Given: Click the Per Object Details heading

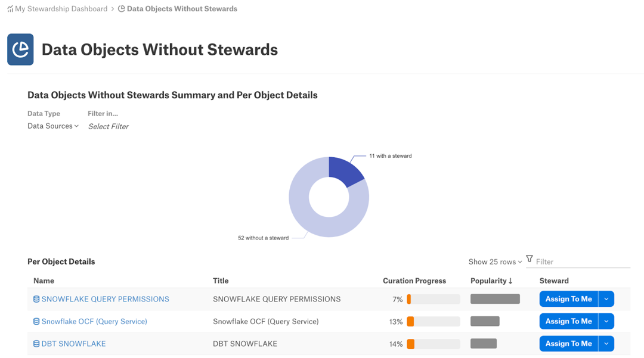Looking at the screenshot, I should pos(61,262).
